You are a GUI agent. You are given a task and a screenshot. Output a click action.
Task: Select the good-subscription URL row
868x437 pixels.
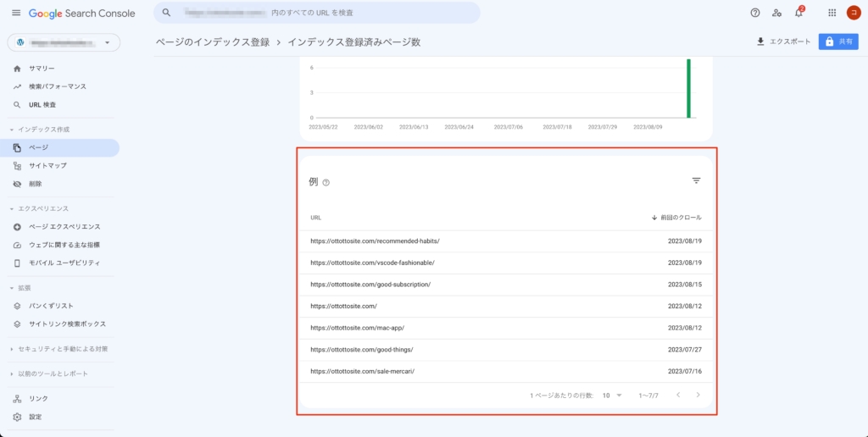pos(506,285)
